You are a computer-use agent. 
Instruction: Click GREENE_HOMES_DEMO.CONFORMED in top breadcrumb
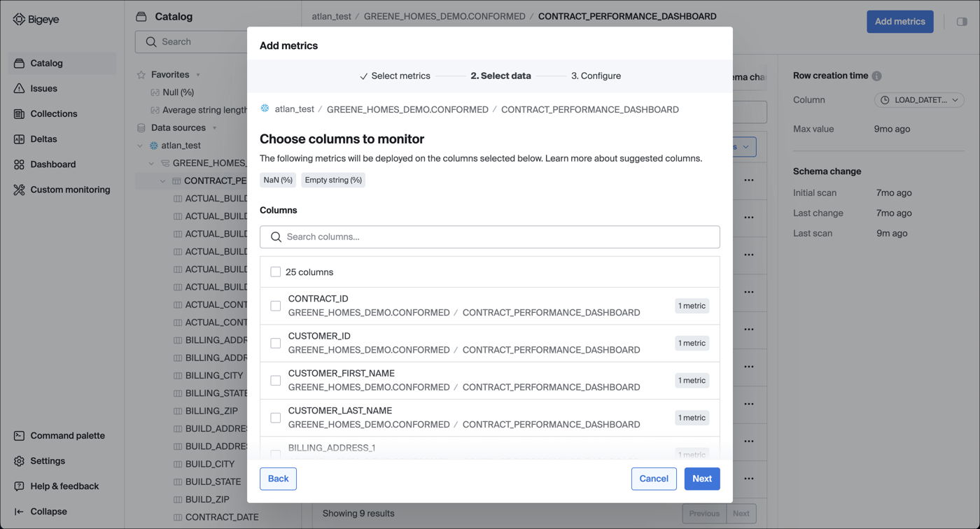click(x=444, y=16)
